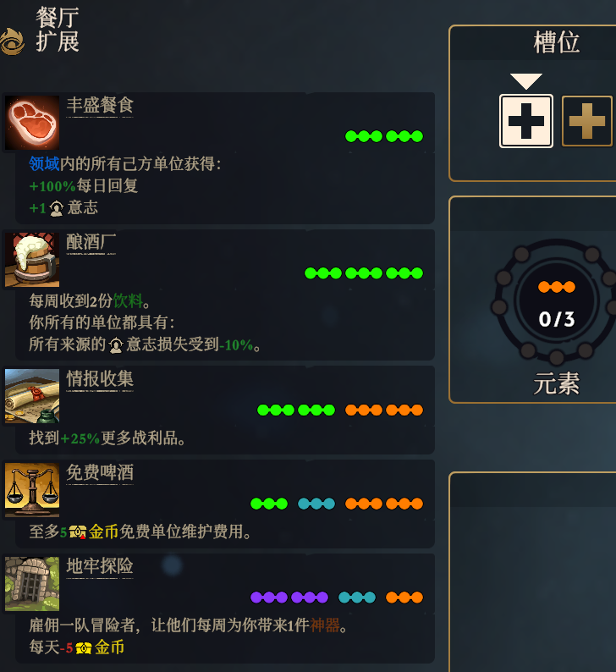This screenshot has height=672, width=616.
Task: Click the blue 领域 keyword link
Action: click(44, 163)
